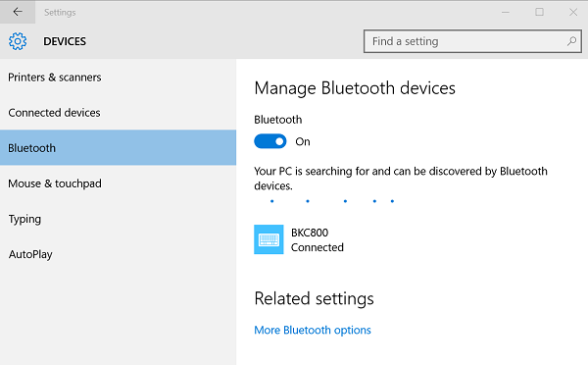Viewport: 588px width, 365px height.
Task: Click the Manage Bluetooth devices heading
Action: (x=355, y=88)
